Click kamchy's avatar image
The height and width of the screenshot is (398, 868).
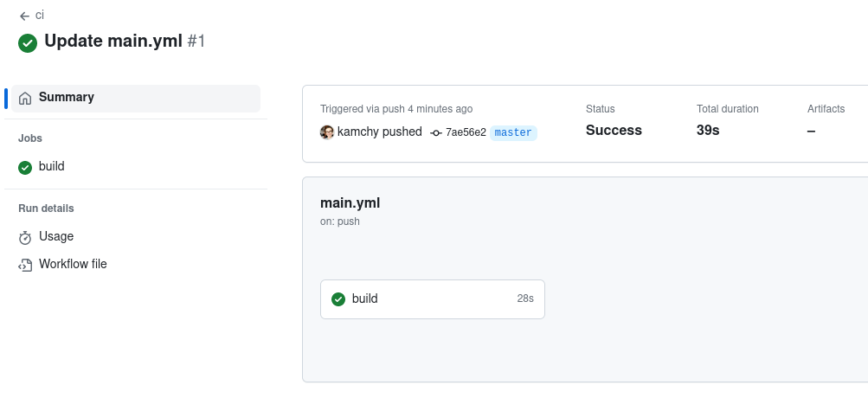pyautogui.click(x=327, y=132)
